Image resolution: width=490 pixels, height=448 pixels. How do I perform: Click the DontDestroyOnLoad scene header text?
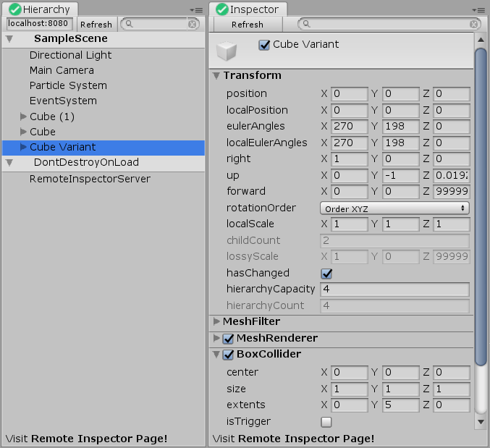pos(86,162)
